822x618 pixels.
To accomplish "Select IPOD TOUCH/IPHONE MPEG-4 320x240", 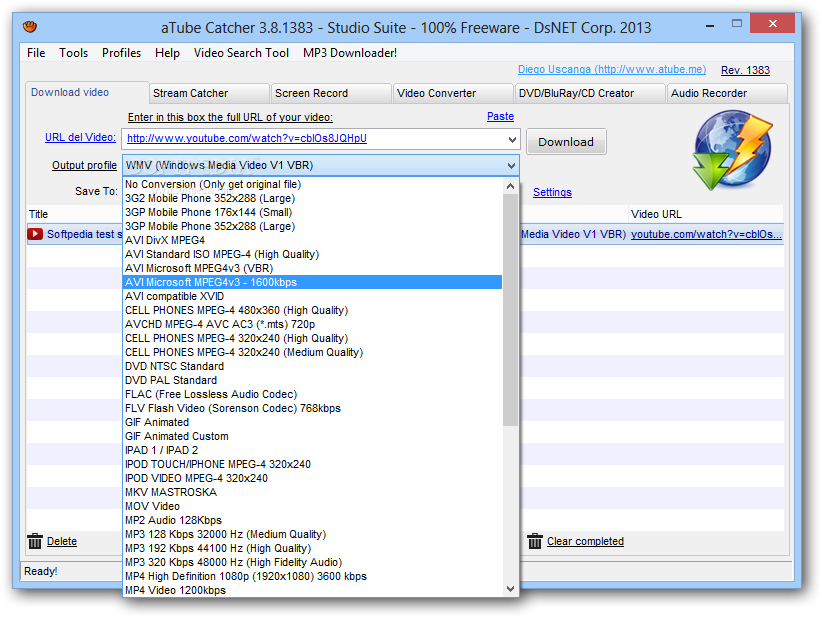I will 312,464.
